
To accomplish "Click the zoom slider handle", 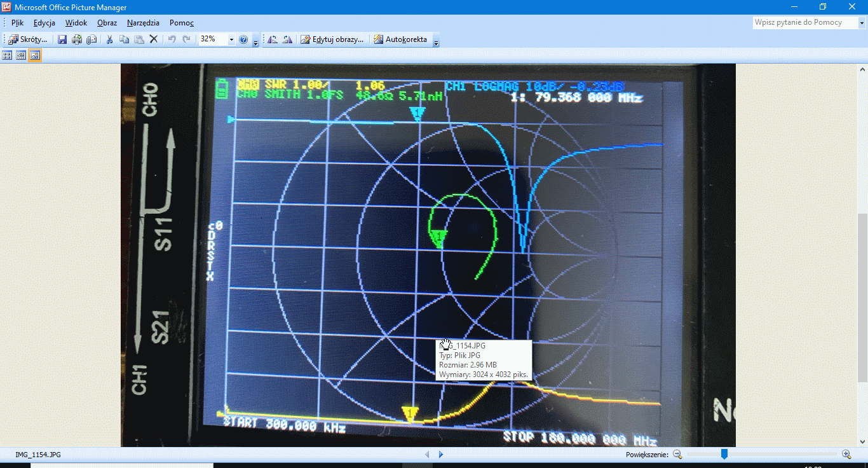I will (x=724, y=454).
